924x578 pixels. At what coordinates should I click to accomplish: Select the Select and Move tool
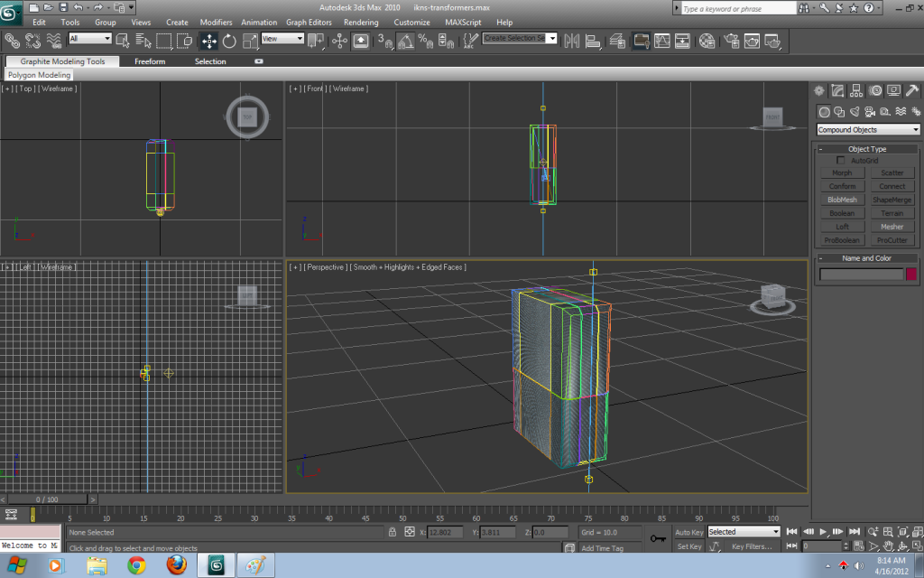click(208, 41)
